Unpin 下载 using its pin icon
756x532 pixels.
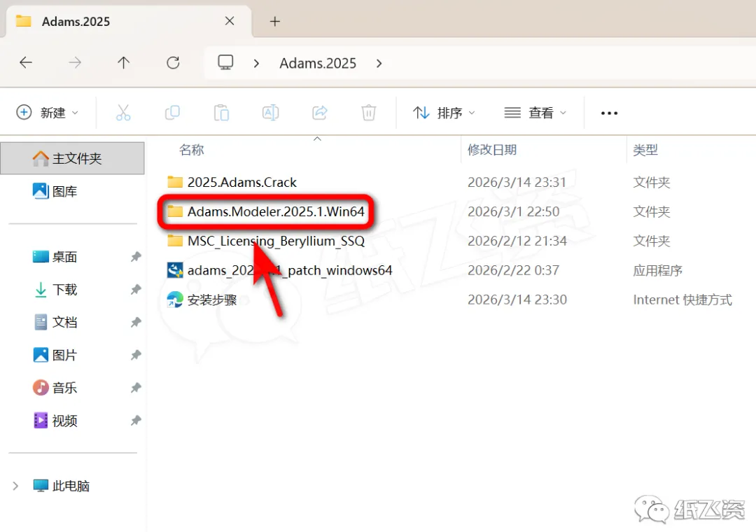[x=136, y=289]
